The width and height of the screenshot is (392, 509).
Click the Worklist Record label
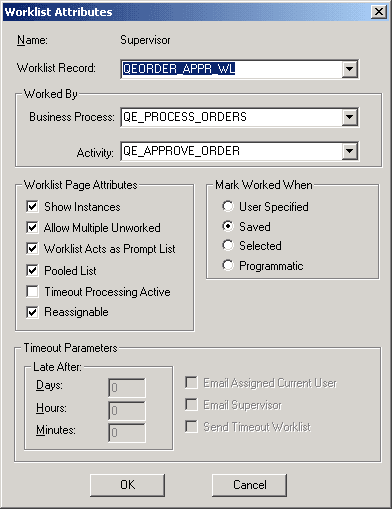pyautogui.click(x=56, y=68)
